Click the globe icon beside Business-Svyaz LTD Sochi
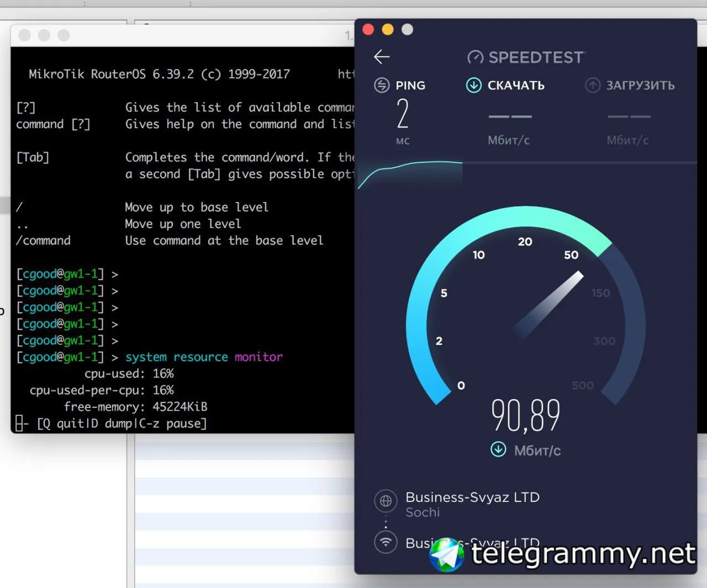 (x=386, y=501)
